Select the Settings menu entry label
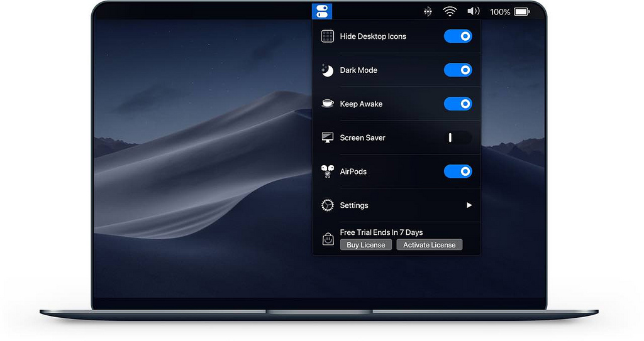The image size is (644, 341). [x=354, y=205]
